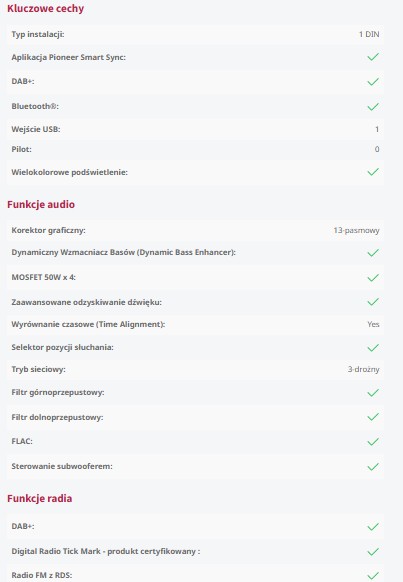Select the Funkcje radia heading
The image size is (403, 582).
coord(39,498)
